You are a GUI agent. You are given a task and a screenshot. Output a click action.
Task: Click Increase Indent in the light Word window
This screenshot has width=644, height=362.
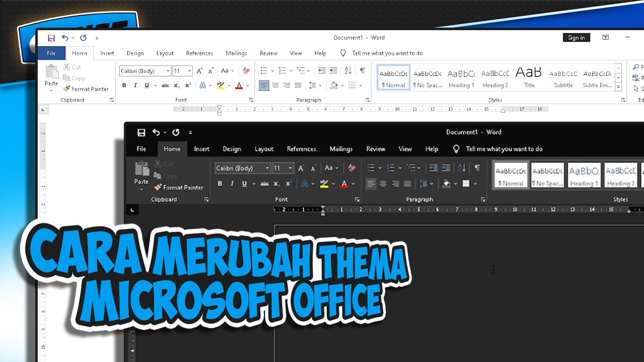pyautogui.click(x=333, y=71)
